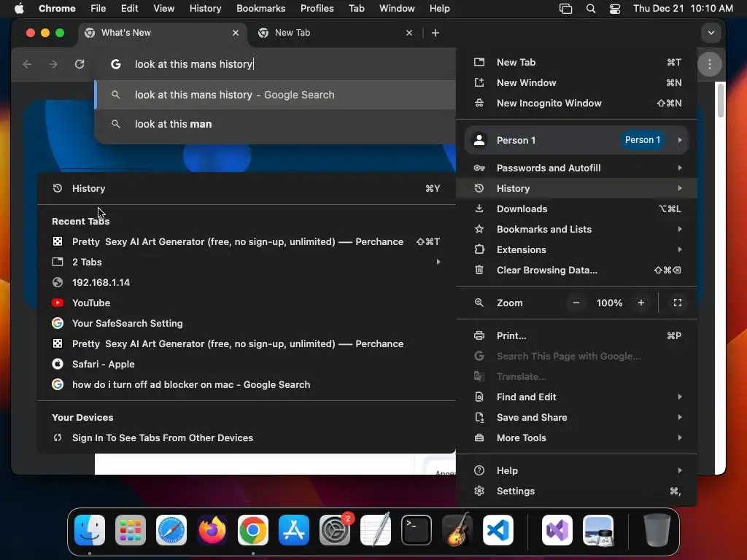Expand Save and Share submenu
Screen dimensions: 747x560
click(577, 418)
